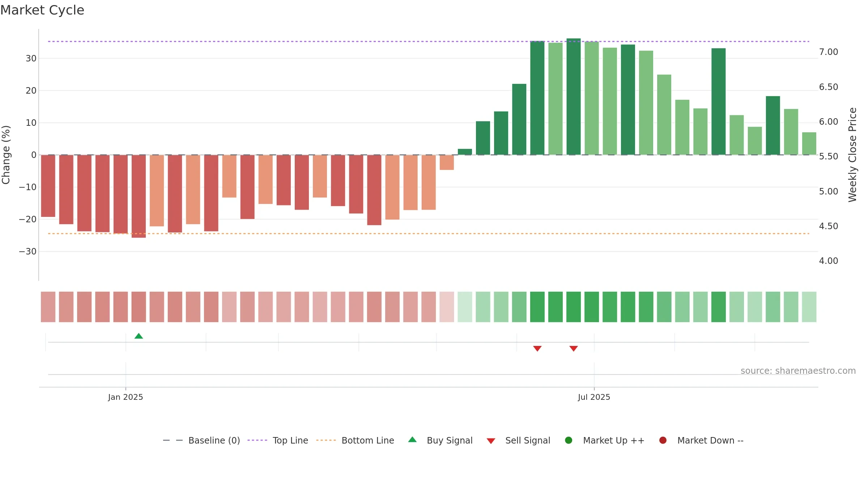The image size is (868, 488).
Task: Toggle the Bottom Line legend entry
Action: [355, 440]
